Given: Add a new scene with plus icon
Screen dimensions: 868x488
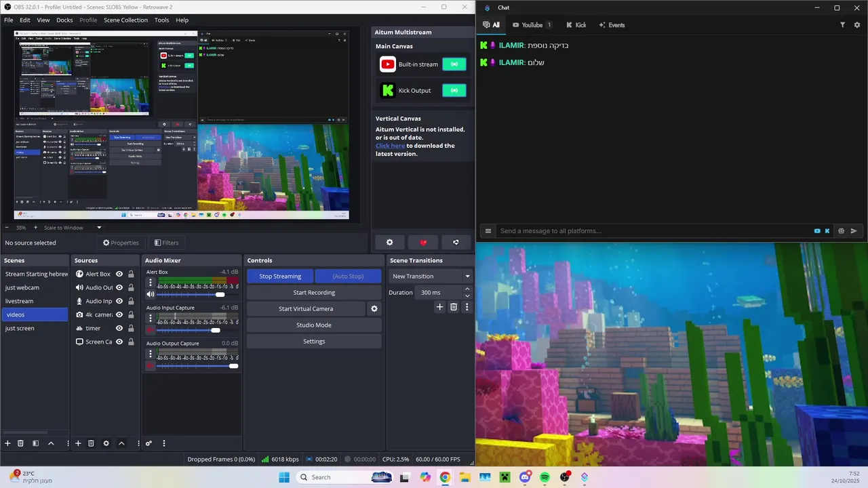Looking at the screenshot, I should (8, 443).
